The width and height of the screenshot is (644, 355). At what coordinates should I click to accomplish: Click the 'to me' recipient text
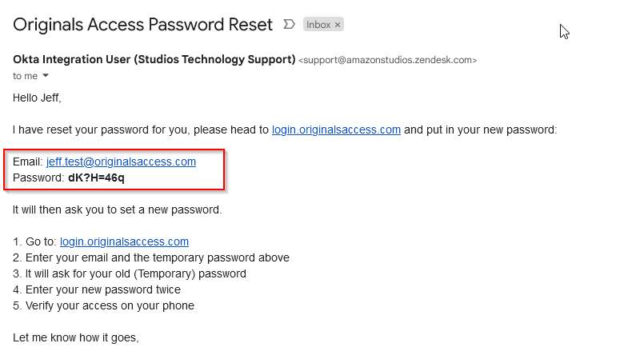(25, 76)
